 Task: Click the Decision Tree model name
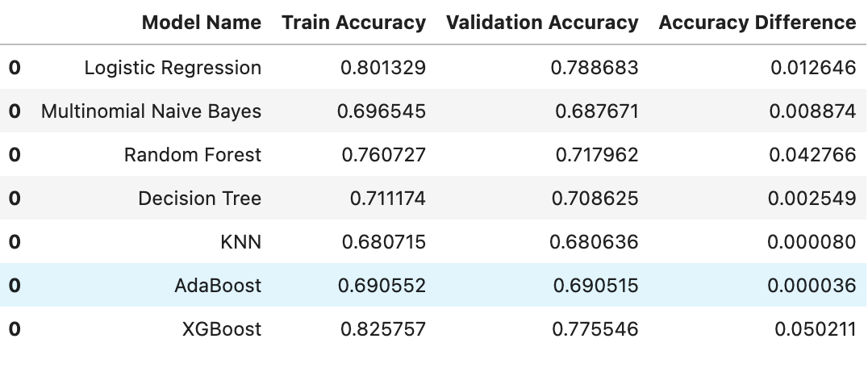pos(200,198)
